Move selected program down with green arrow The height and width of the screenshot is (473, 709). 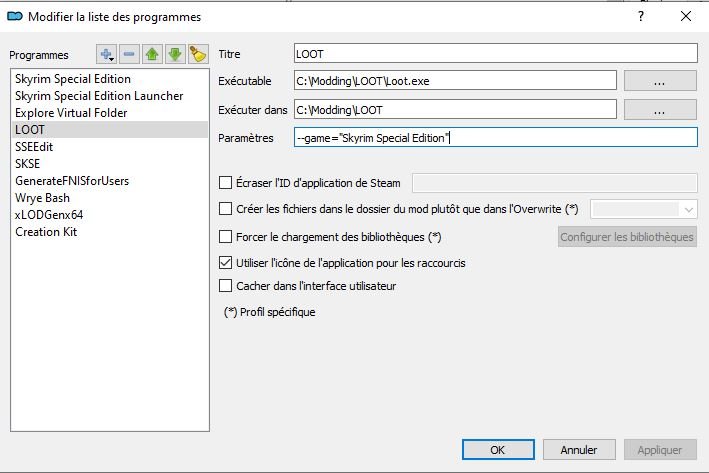176,54
